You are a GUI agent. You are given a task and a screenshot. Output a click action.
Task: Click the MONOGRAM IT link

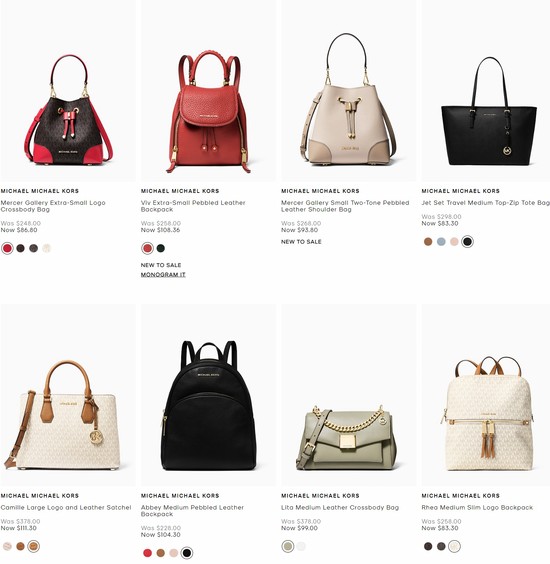coord(163,275)
